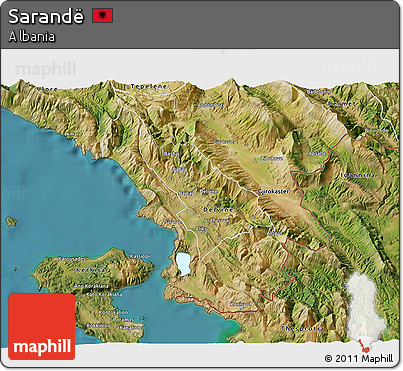Screen dimensions: 403x371
Task: Select the Permet label on the map
Action: pyautogui.click(x=343, y=104)
